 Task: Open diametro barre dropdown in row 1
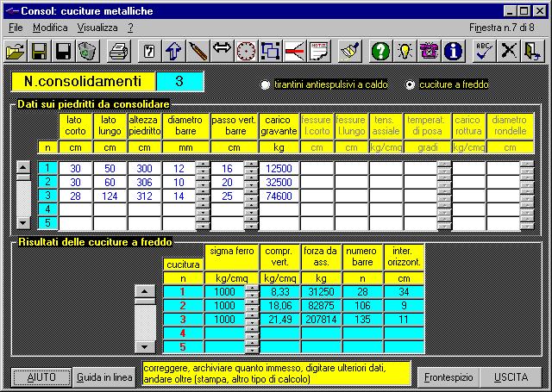[x=203, y=169]
